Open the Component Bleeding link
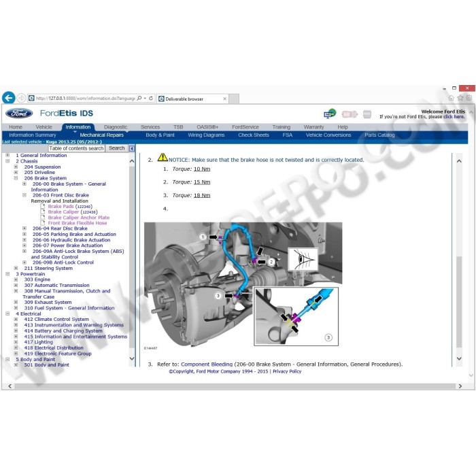This screenshot has width=476, height=476. pos(207,364)
